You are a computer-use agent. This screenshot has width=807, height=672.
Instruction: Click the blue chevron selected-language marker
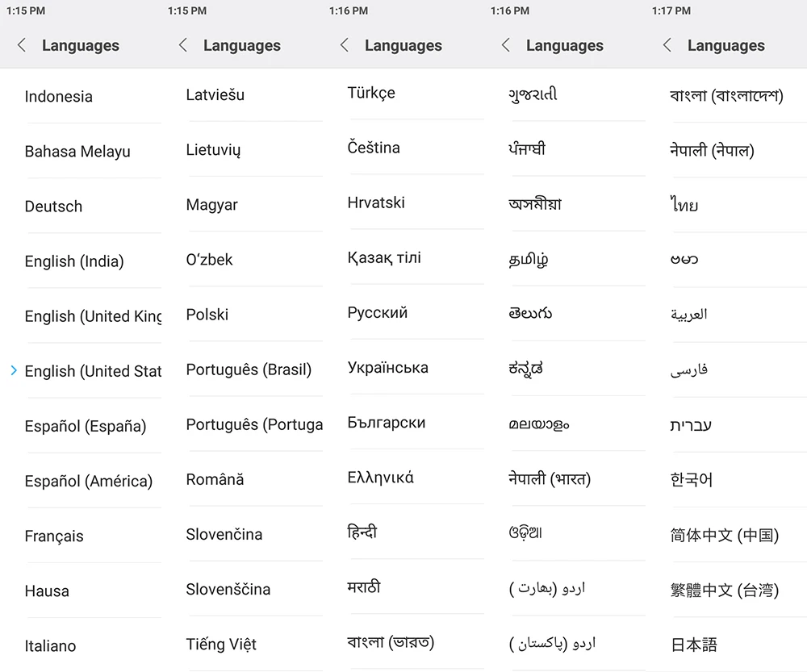coord(14,370)
